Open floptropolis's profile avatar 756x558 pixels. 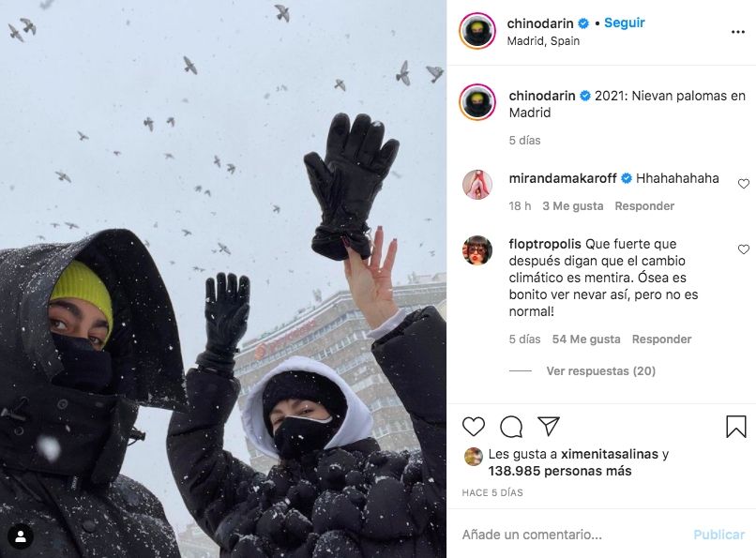click(x=477, y=250)
